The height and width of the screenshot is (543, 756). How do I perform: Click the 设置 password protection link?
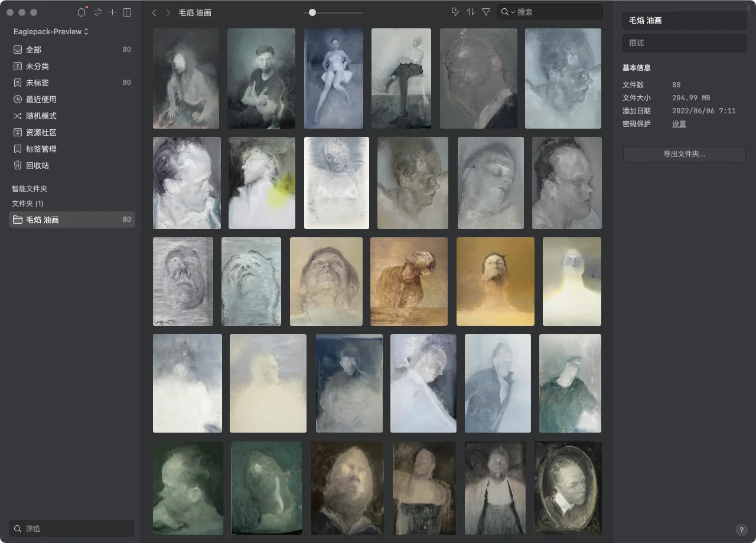click(x=679, y=124)
